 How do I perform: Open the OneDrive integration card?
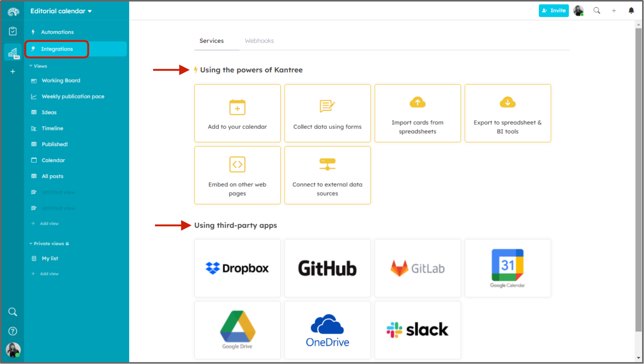click(x=328, y=330)
